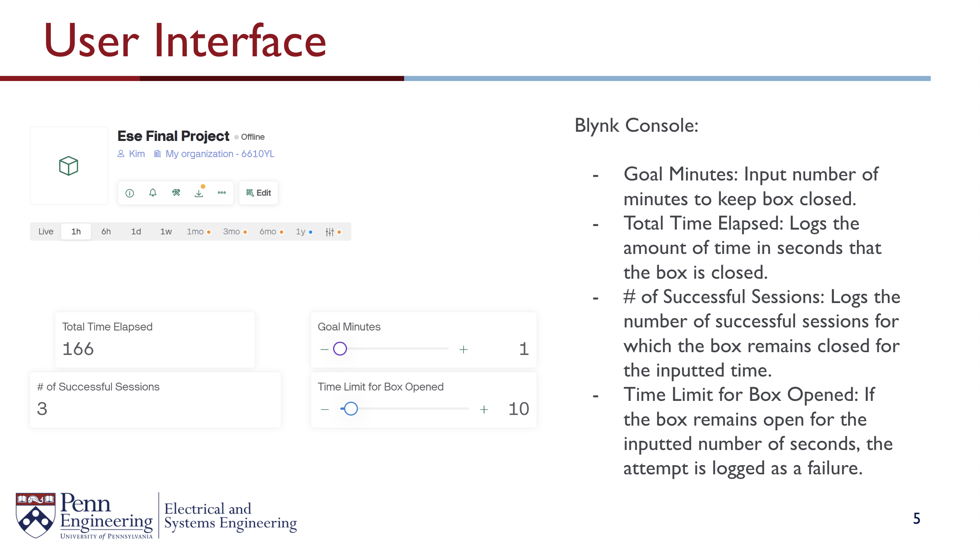Select the 1mo time range
Viewport: 980px width, 551px height.
point(196,232)
